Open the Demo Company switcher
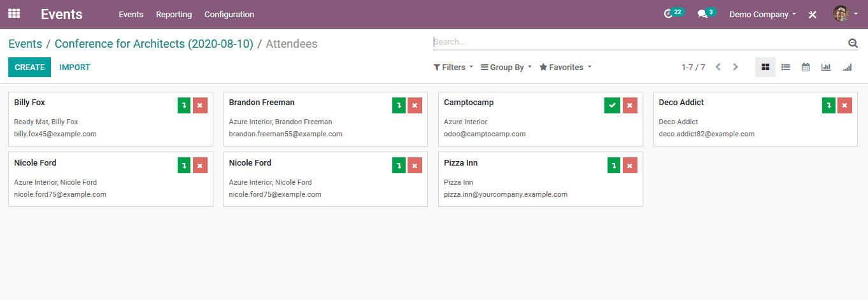 (762, 14)
